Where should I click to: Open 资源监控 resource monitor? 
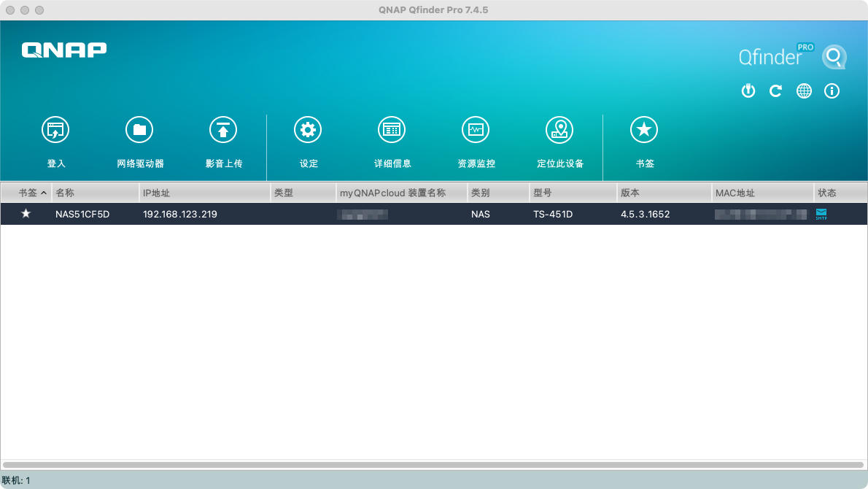tap(476, 129)
